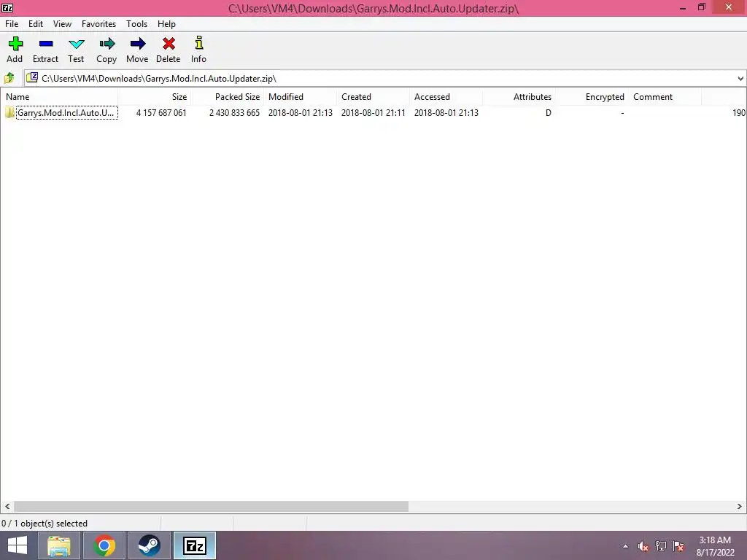The image size is (747, 560).
Task: Open the File menu
Action: [x=12, y=24]
